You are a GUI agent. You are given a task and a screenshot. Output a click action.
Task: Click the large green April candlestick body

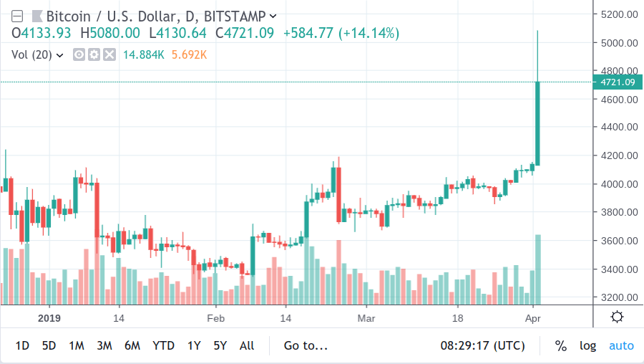pos(537,123)
